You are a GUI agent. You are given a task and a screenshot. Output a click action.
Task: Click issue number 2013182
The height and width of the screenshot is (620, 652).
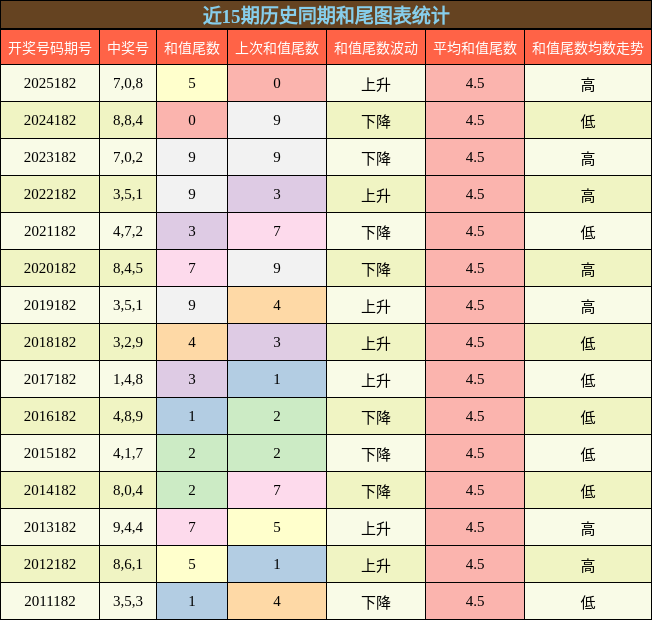(50, 527)
